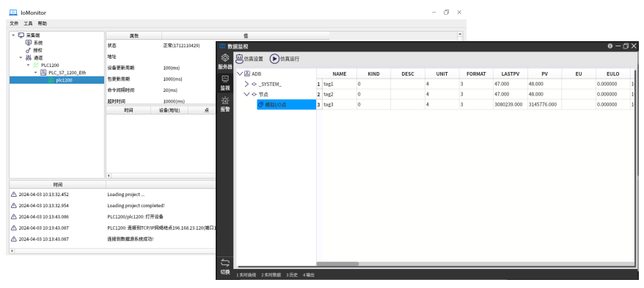Open 仿真设置 simulation settings
644x288 pixels.
tap(249, 59)
